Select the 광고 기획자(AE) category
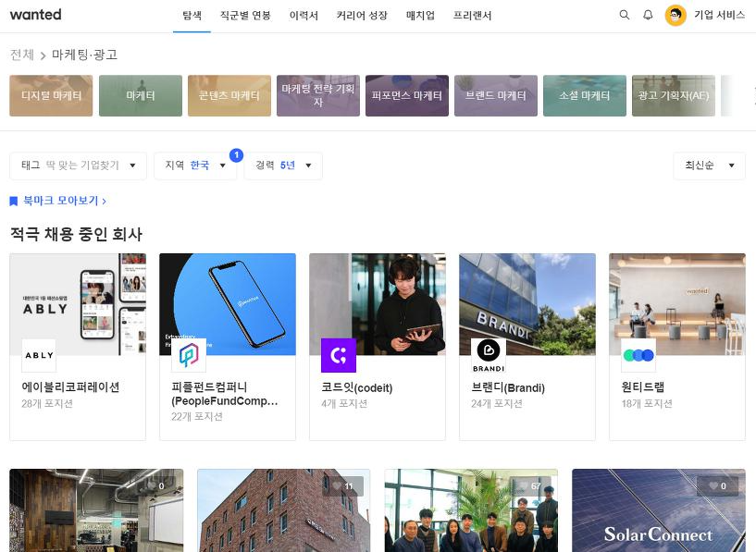The height and width of the screenshot is (552, 756). pos(674,95)
